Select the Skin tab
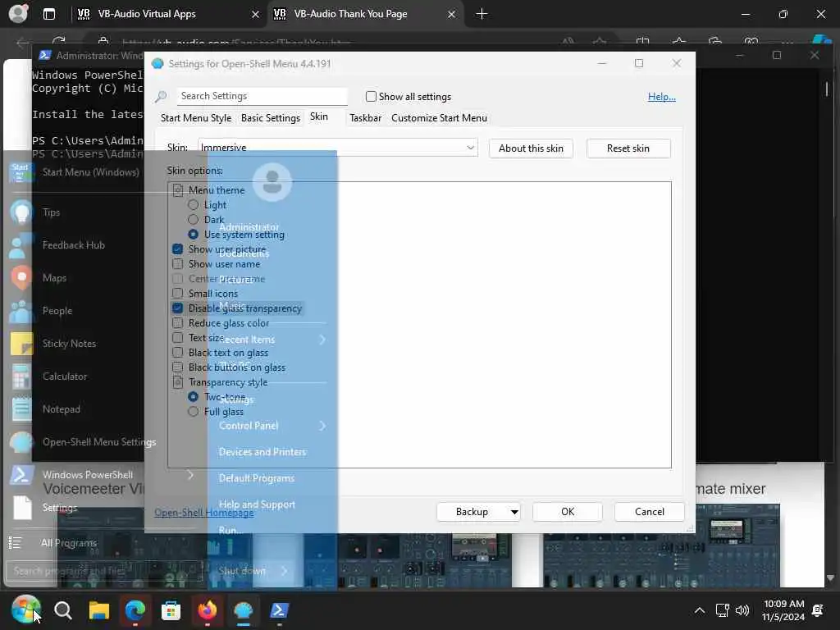 click(x=319, y=116)
